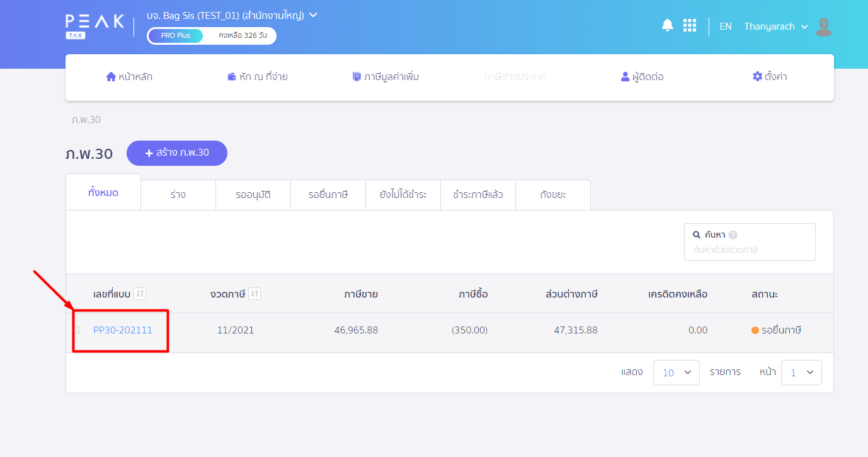868x457 pixels.
Task: Click remaining credit value 0.00
Action: 698,330
